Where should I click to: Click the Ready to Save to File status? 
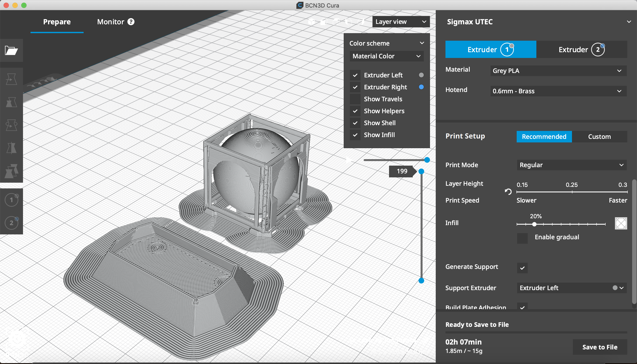click(477, 324)
